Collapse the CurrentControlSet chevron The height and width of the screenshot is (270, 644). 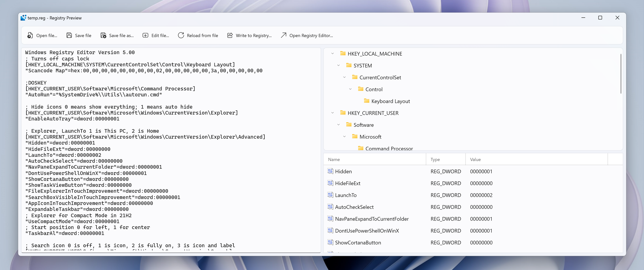345,77
